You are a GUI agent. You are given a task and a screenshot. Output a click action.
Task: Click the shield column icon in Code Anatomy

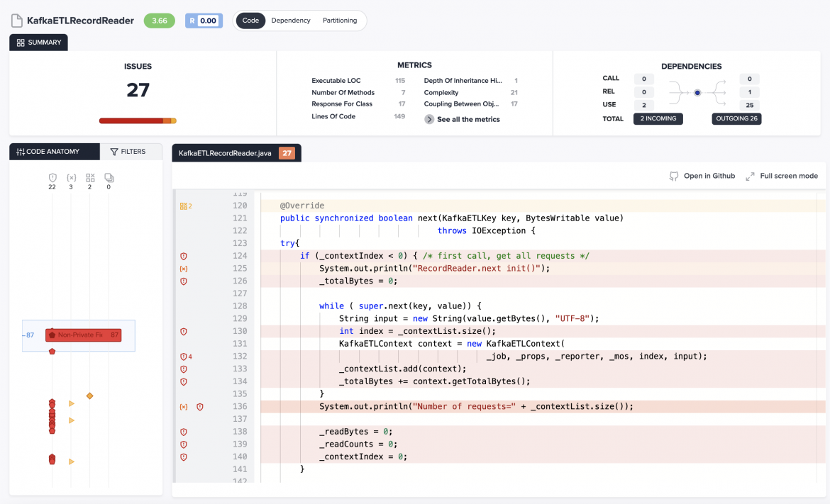[x=52, y=178]
